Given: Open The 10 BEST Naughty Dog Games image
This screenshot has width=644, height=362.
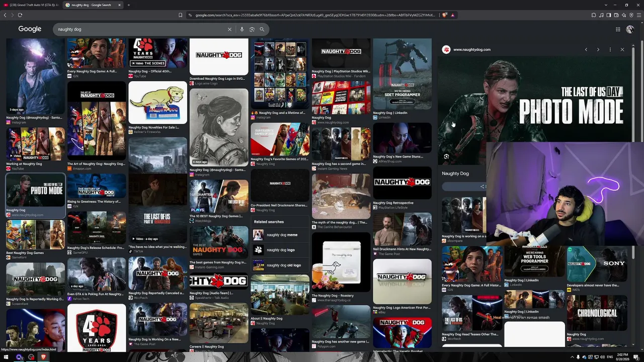Looking at the screenshot, I should pos(219,196).
